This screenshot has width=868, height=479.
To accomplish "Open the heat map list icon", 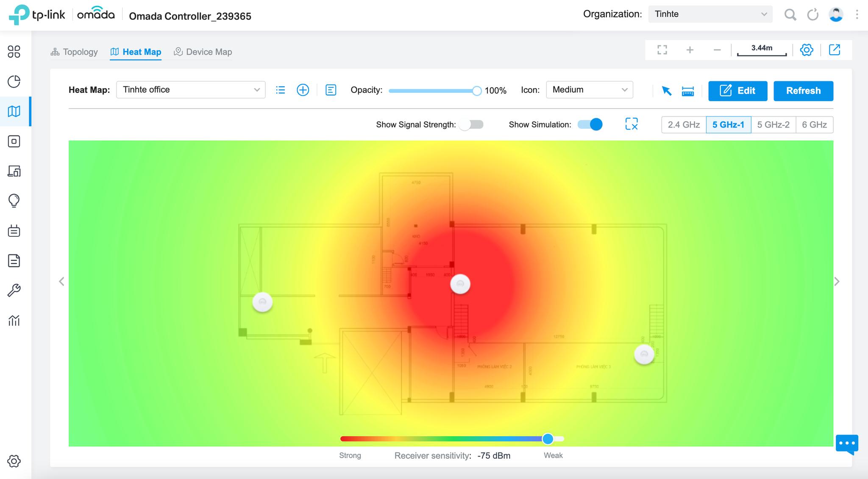I will 280,90.
